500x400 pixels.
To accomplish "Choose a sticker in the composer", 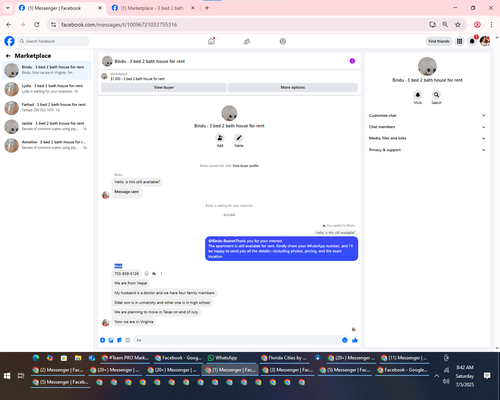I will pos(119,340).
